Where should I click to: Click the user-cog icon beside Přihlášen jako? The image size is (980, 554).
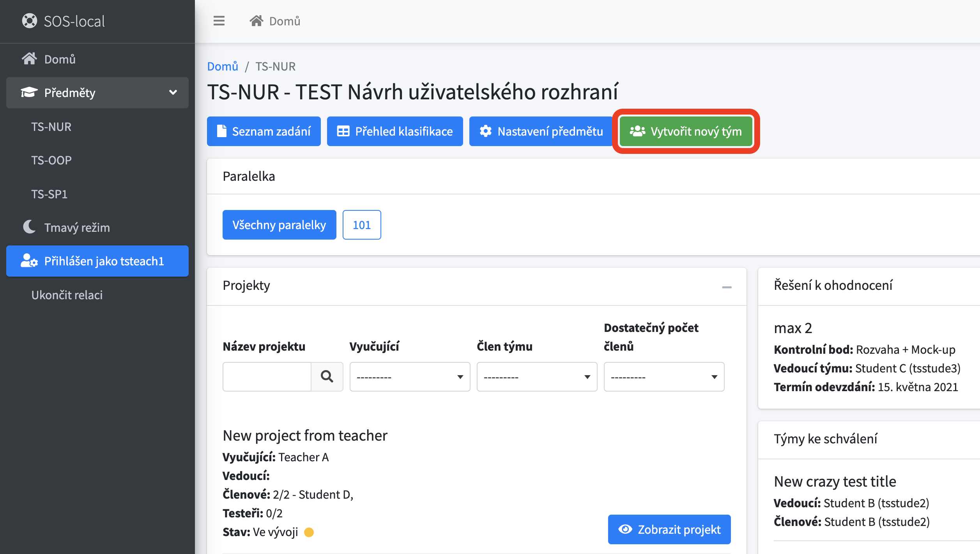[29, 261]
